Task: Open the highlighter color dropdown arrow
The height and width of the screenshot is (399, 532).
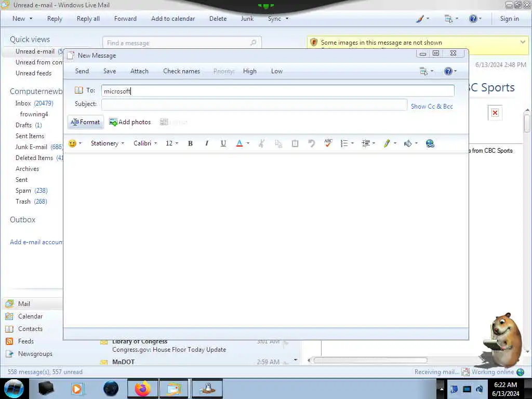Action: tap(395, 143)
